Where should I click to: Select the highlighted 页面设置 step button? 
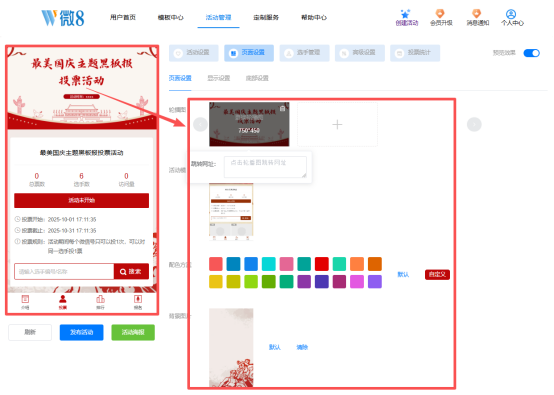[x=249, y=53]
